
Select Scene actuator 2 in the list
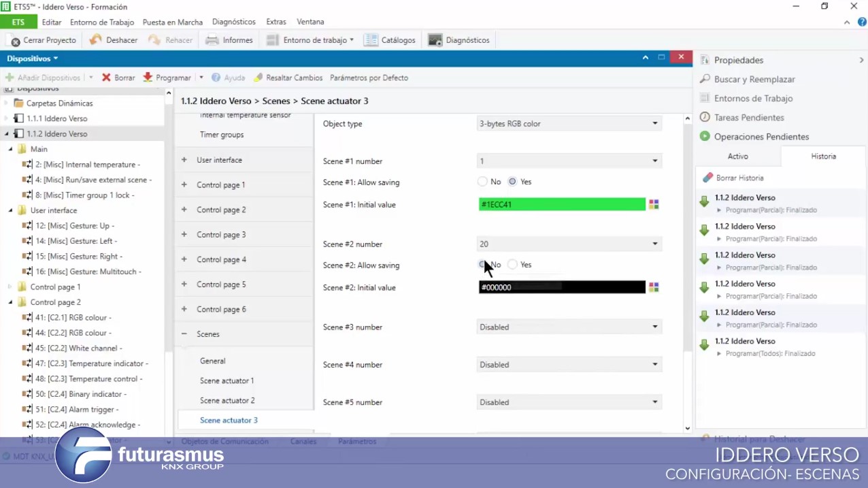(x=227, y=400)
